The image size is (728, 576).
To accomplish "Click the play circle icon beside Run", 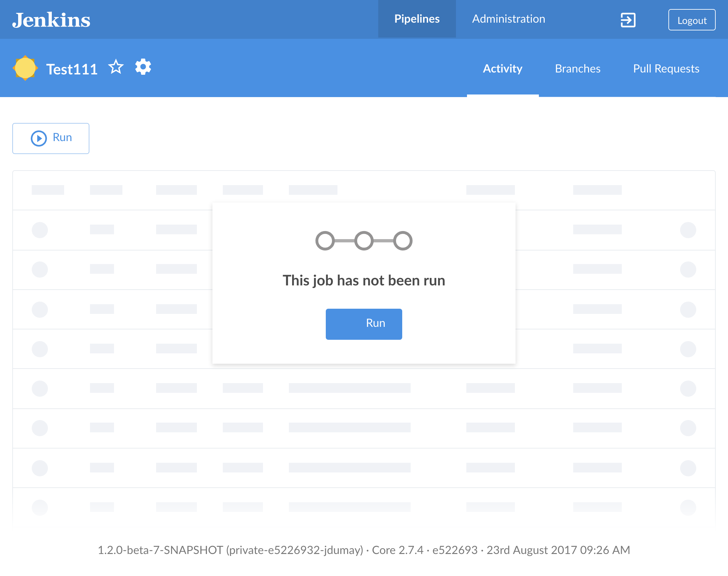I will click(39, 138).
